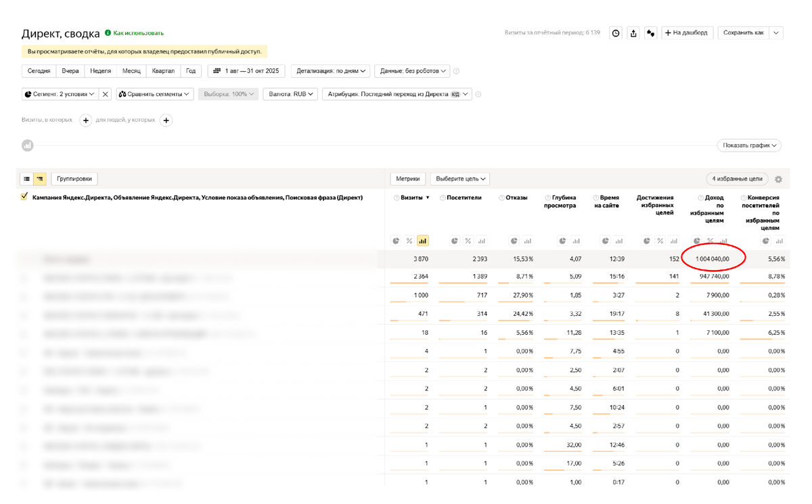Click the calendar date range 1 авг — 31 окт 2025

pos(246,70)
